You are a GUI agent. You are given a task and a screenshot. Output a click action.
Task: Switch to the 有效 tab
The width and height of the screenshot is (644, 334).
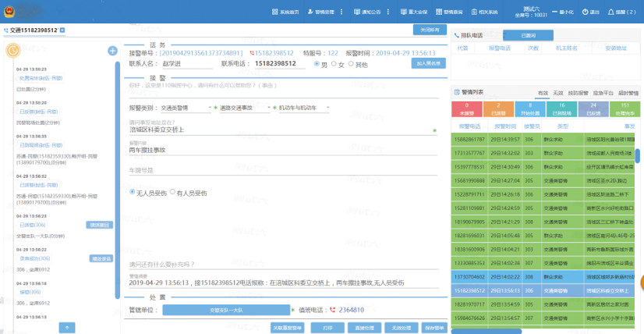coord(543,94)
